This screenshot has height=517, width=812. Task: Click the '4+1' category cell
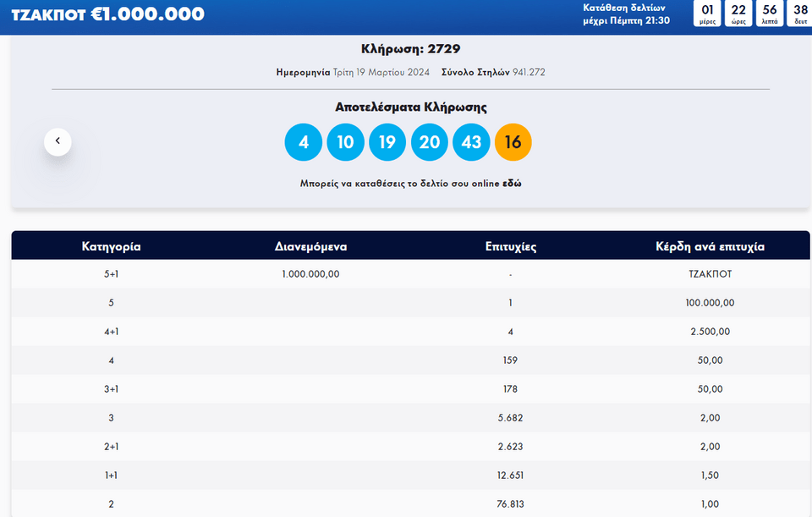(x=112, y=332)
